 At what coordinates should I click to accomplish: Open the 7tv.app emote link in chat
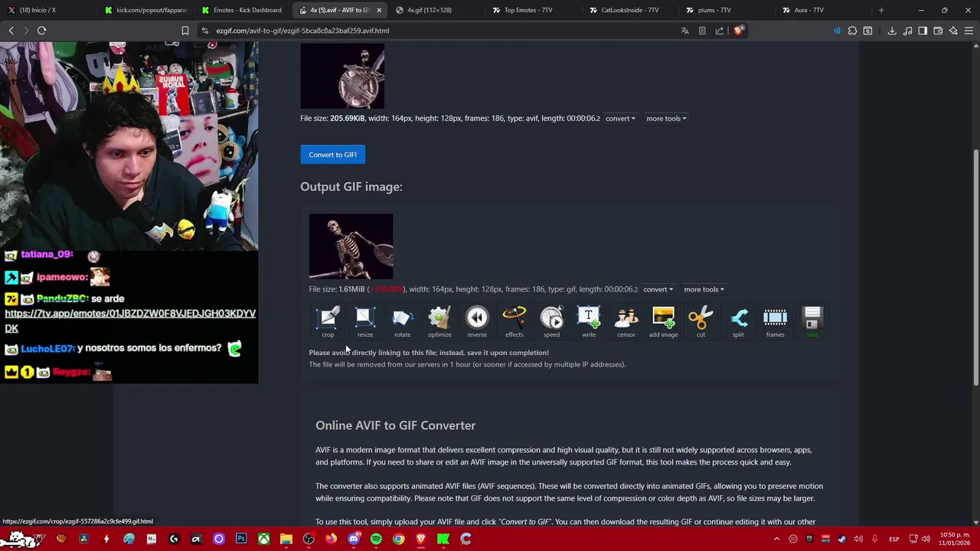130,321
